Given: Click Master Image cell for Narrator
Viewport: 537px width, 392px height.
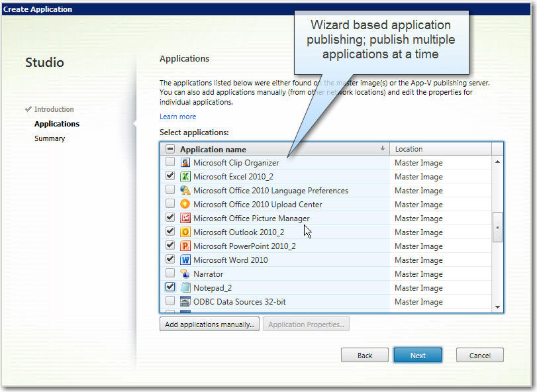Looking at the screenshot, I should click(418, 274).
